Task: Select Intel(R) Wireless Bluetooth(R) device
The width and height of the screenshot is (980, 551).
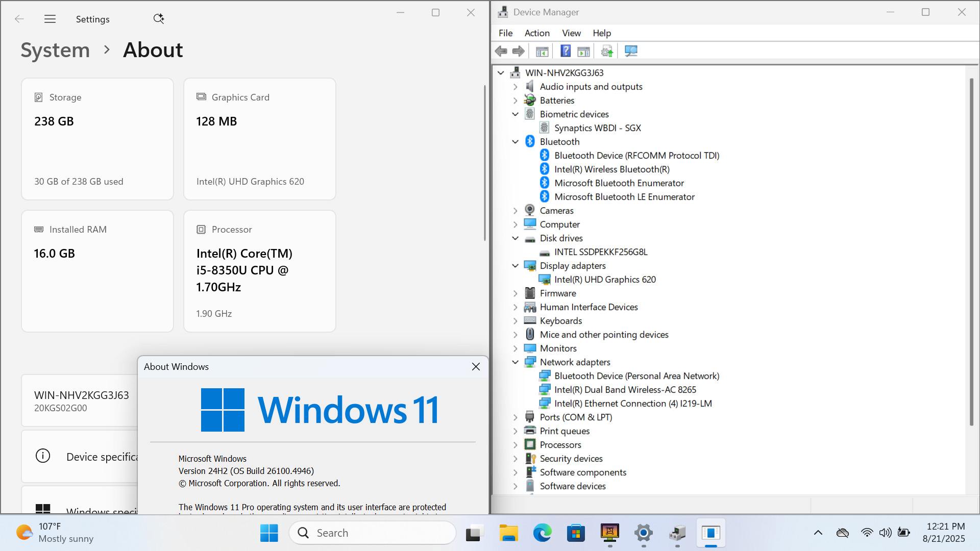Action: pyautogui.click(x=611, y=169)
